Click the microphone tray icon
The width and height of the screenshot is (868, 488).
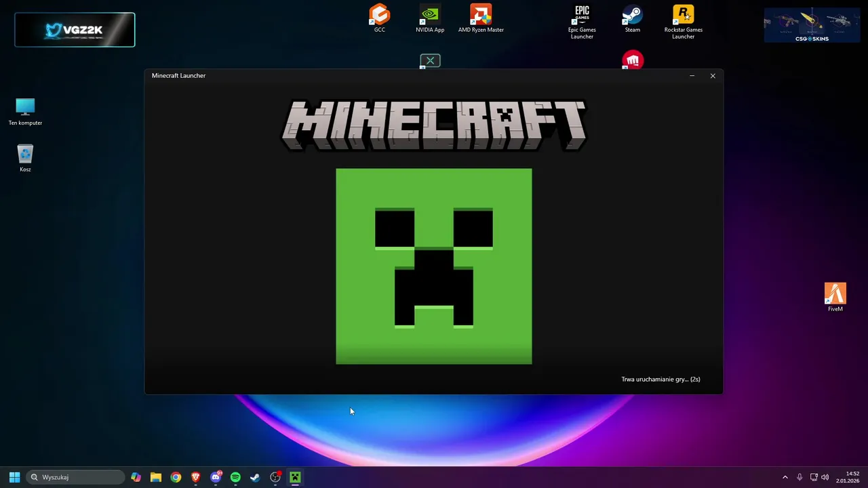[x=800, y=477]
